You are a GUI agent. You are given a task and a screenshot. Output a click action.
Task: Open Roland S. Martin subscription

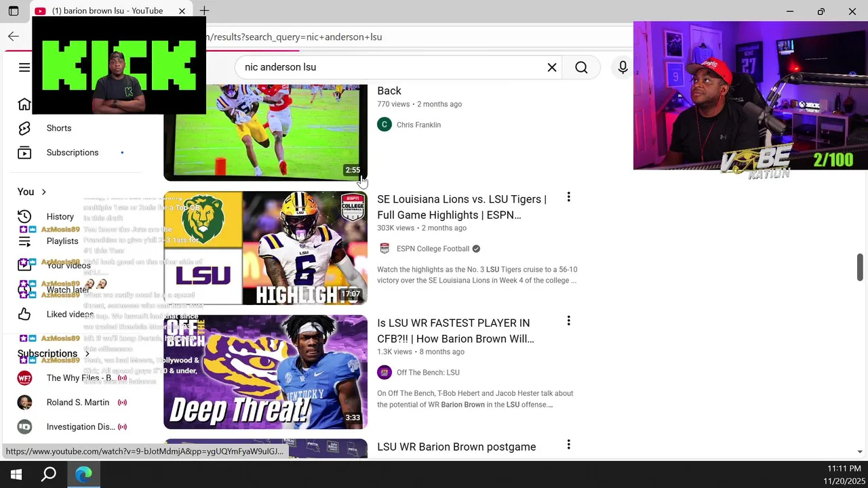click(78, 402)
